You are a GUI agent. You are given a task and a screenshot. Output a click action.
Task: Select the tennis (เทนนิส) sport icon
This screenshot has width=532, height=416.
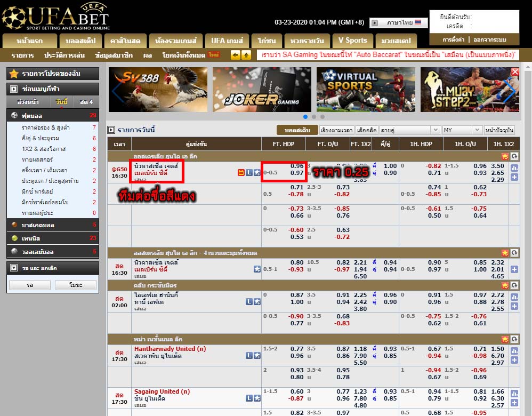pyautogui.click(x=14, y=238)
